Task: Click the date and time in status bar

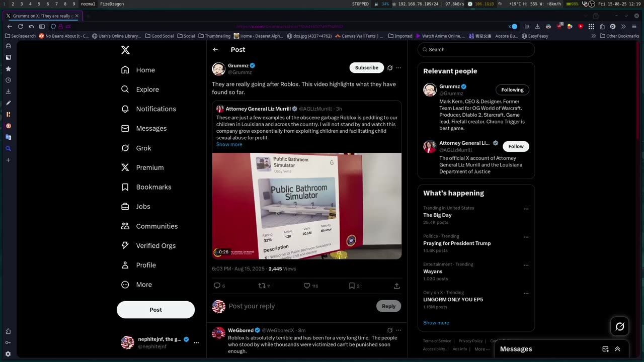Action: click(619, 4)
